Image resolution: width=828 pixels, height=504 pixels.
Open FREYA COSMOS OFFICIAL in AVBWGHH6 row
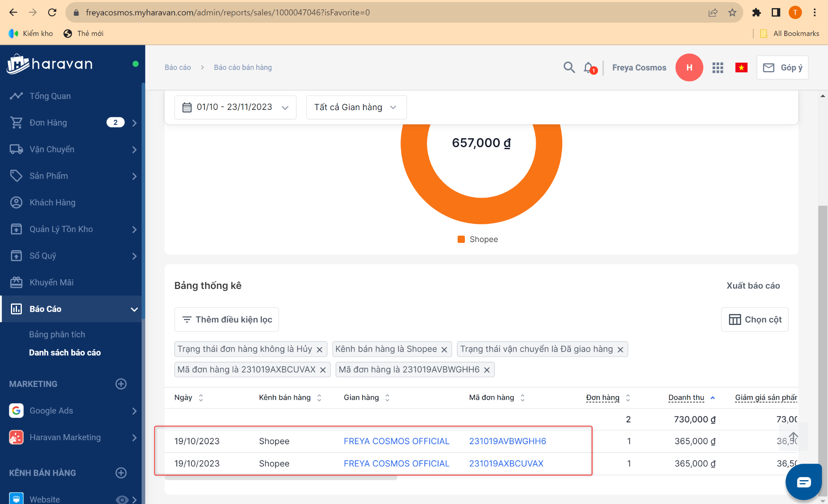click(x=396, y=441)
